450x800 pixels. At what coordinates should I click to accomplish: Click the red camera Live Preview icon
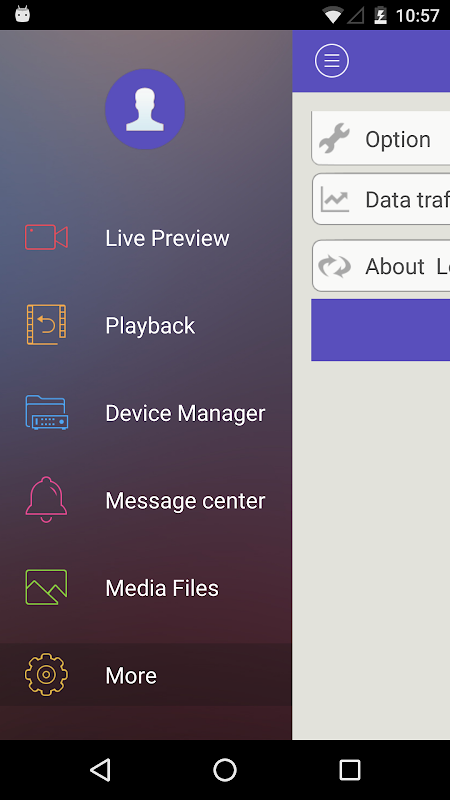tap(46, 237)
